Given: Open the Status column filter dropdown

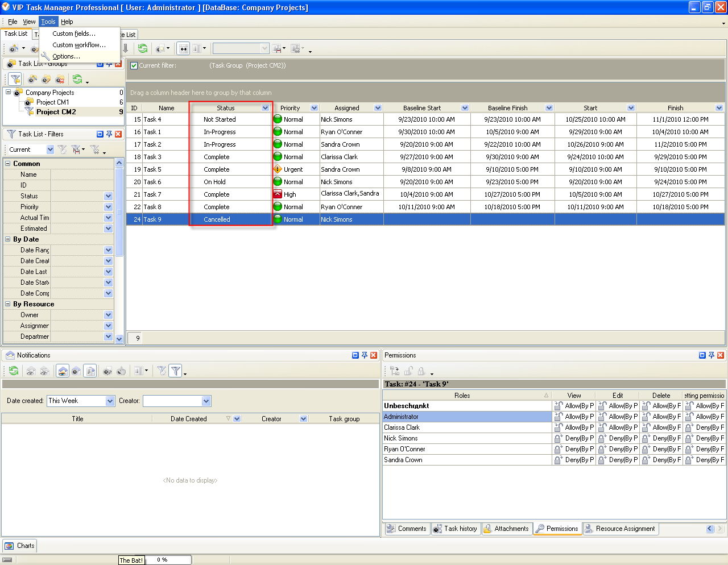Looking at the screenshot, I should (265, 108).
